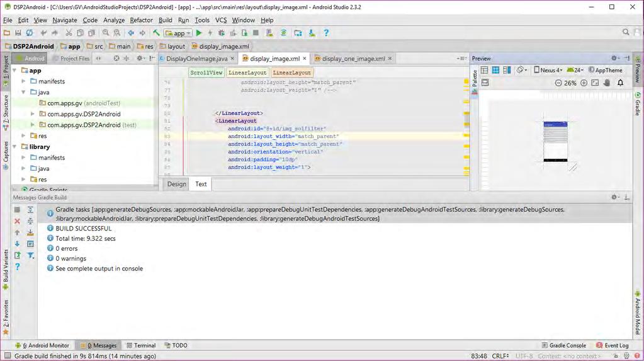Navigate back with the blue arrow

coord(130,33)
